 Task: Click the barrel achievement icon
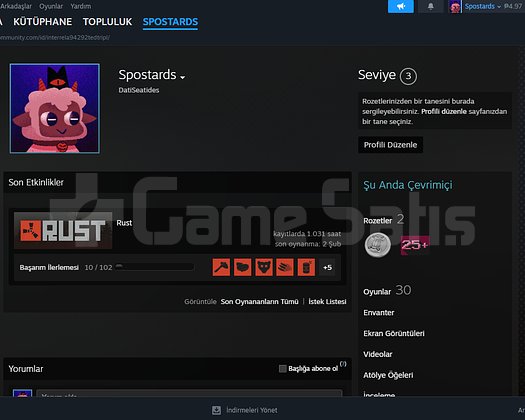click(x=306, y=267)
